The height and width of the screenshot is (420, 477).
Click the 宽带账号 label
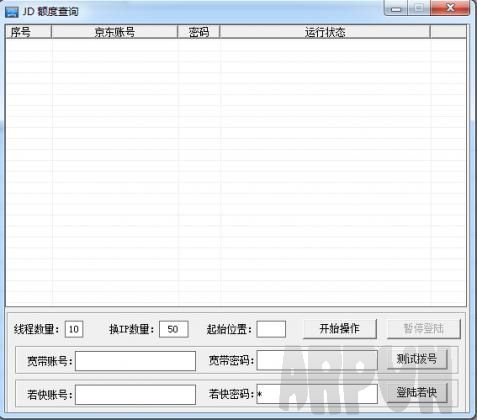tap(50, 361)
